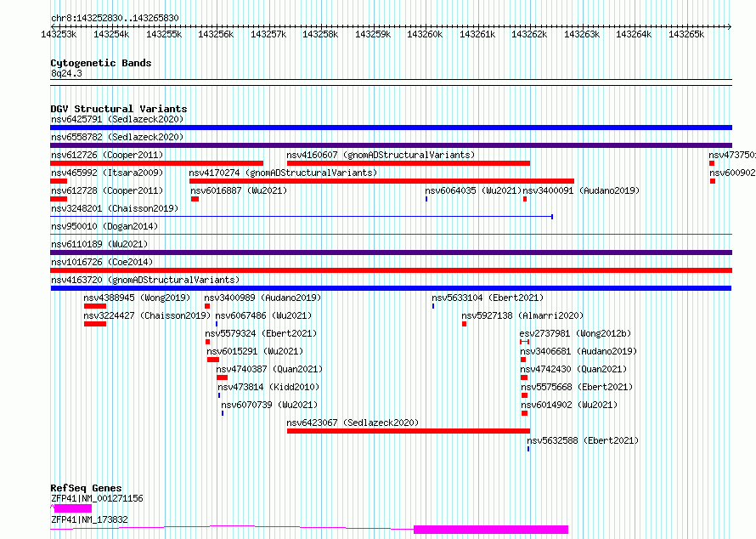Click the chr8:143252830..143265830 coordinate label
The width and height of the screenshot is (756, 539).
115,18
